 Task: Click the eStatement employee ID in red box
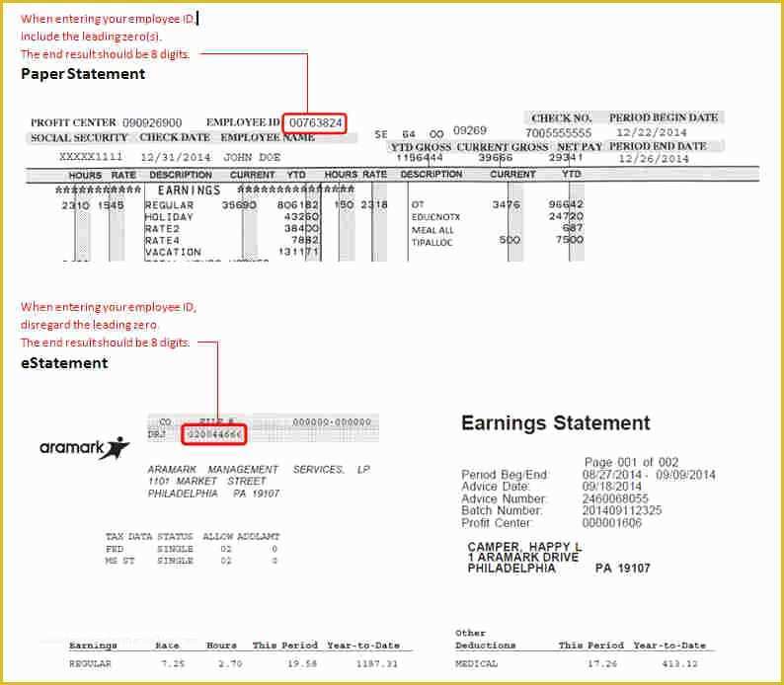pyautogui.click(x=214, y=434)
